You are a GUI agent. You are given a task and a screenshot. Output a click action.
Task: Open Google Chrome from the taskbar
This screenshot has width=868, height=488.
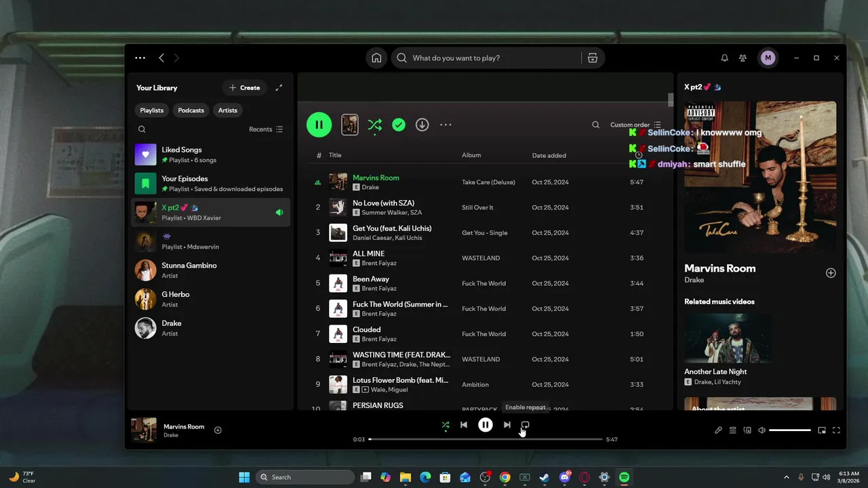point(505,477)
